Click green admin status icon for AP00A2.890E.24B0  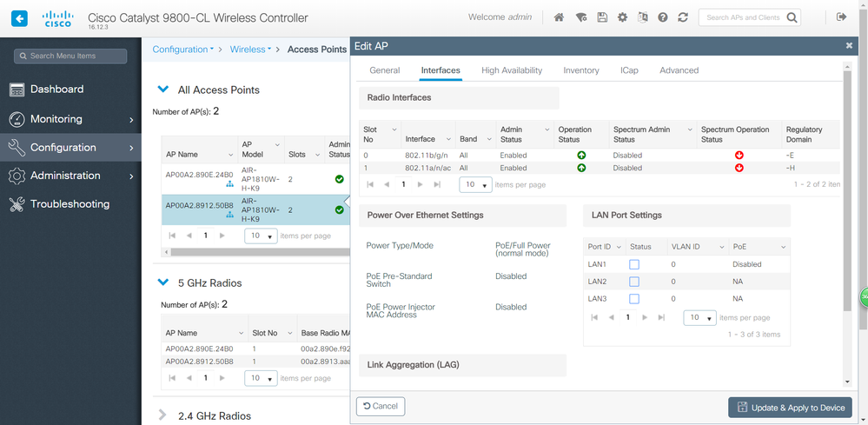click(x=340, y=179)
